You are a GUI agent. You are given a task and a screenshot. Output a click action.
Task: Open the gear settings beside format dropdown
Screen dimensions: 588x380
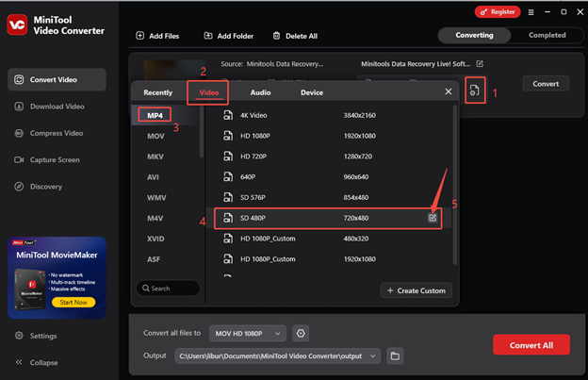[x=301, y=333]
